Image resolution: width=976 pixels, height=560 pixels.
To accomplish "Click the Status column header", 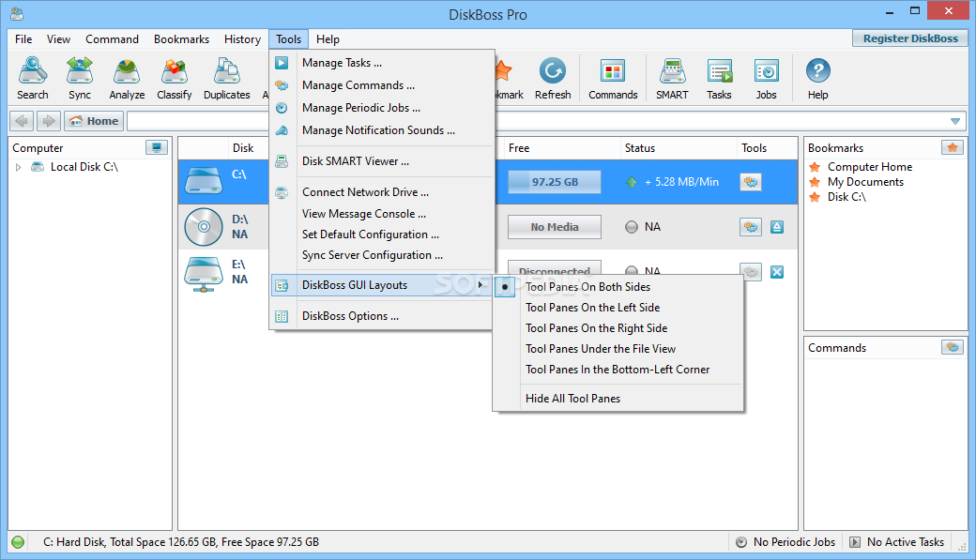I will 678,148.
